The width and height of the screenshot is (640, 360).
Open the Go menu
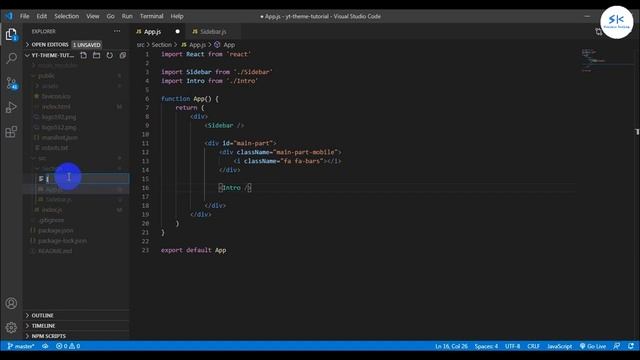tap(111, 16)
